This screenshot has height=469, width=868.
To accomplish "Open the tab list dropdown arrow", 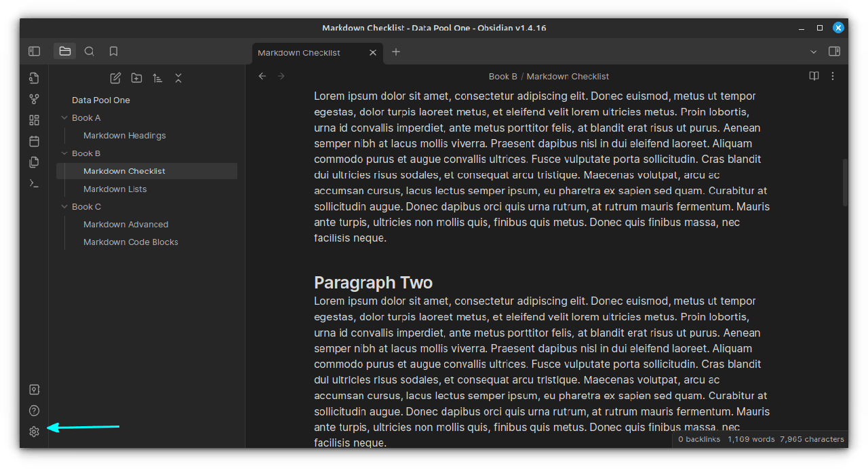I will 814,52.
